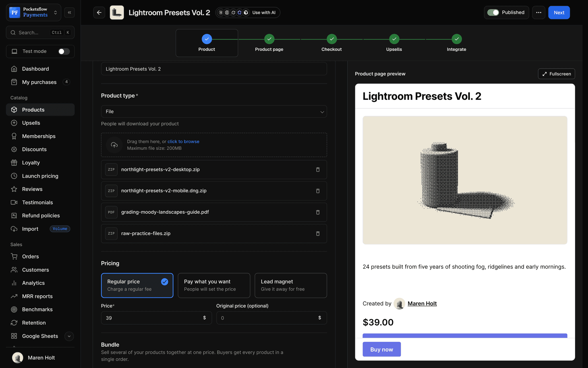Open Loyalty in sidebar
Screen dimensions: 588x368
pos(40,162)
